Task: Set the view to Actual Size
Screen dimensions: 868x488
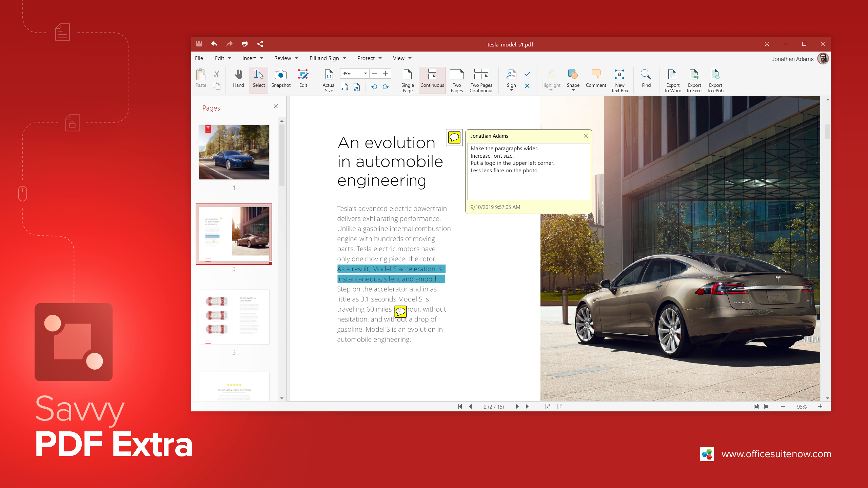Action: click(329, 81)
